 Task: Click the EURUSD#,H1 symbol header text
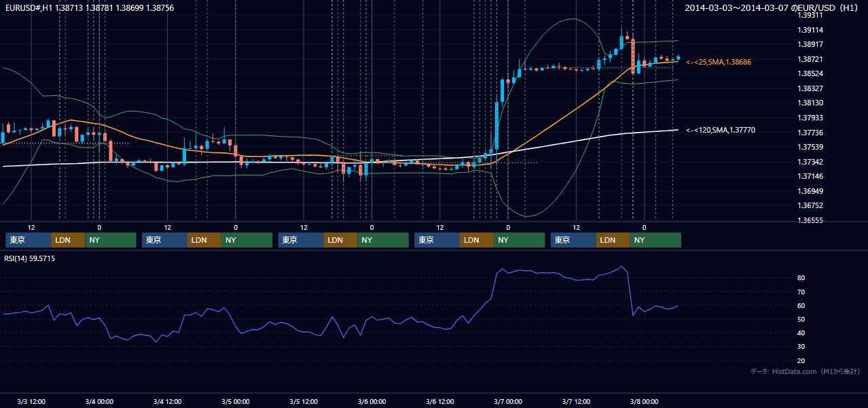point(90,7)
